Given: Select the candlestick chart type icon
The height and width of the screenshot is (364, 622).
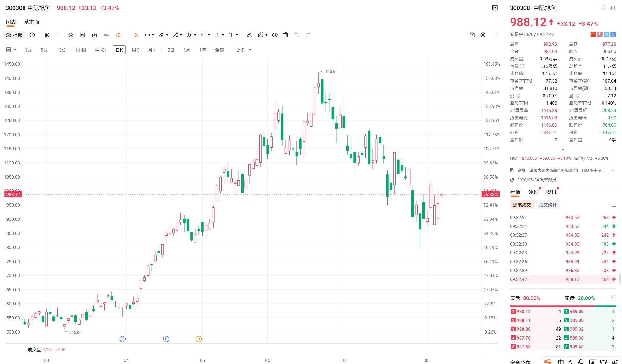Looking at the screenshot, I should click(x=47, y=35).
